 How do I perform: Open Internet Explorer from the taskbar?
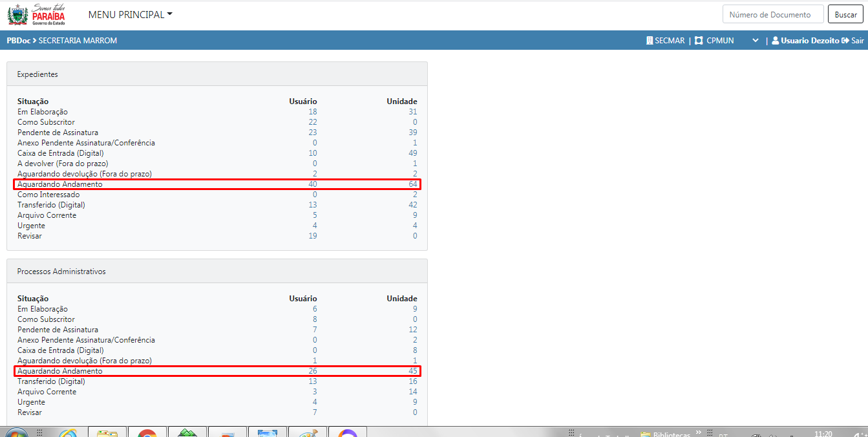click(68, 432)
